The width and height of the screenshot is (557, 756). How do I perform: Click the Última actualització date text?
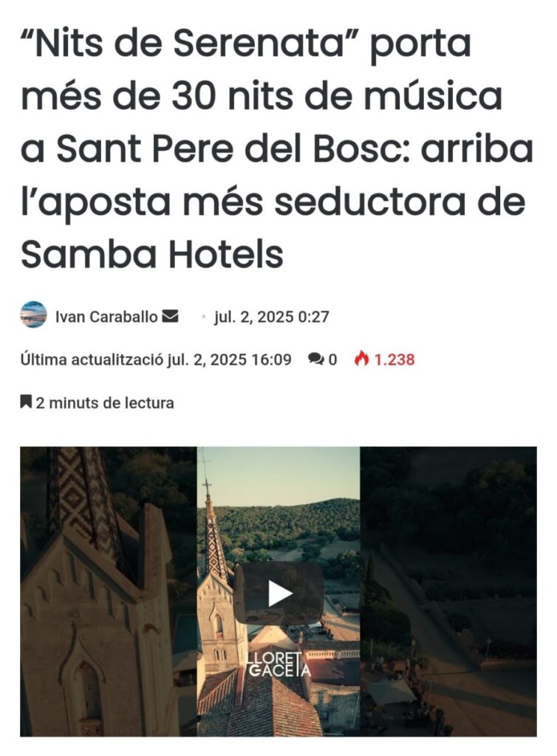coord(156,360)
